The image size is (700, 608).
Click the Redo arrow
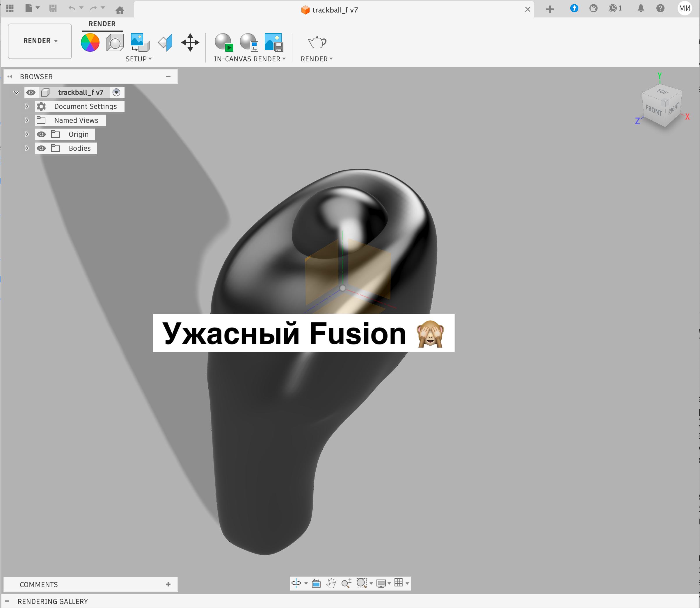pyautogui.click(x=93, y=8)
